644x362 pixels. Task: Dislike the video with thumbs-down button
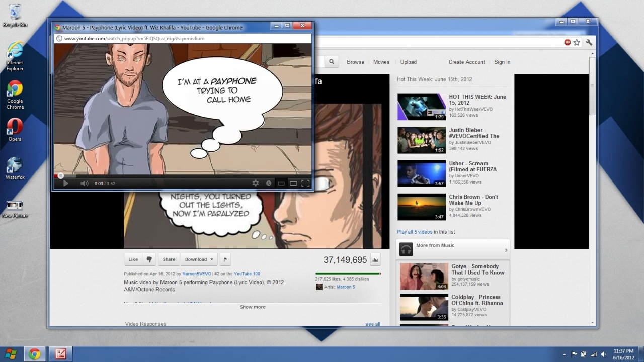point(149,259)
